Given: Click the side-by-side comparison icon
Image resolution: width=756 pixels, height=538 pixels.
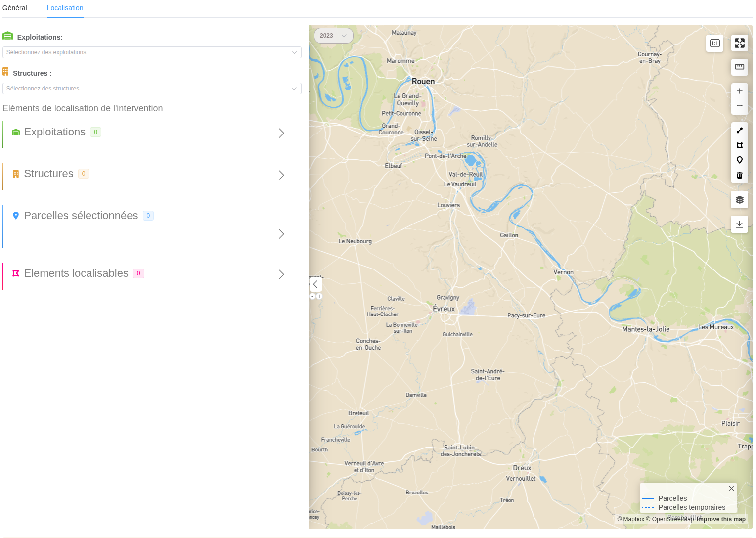Looking at the screenshot, I should pyautogui.click(x=714, y=43).
